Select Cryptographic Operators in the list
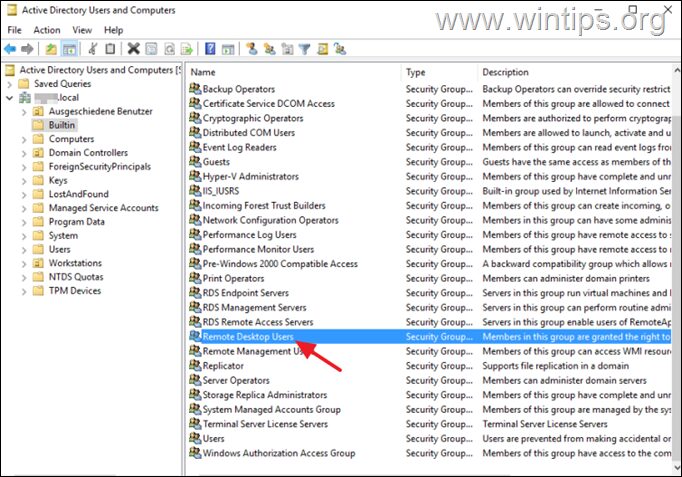Viewport: 682px width, 477px height. pyautogui.click(x=253, y=118)
